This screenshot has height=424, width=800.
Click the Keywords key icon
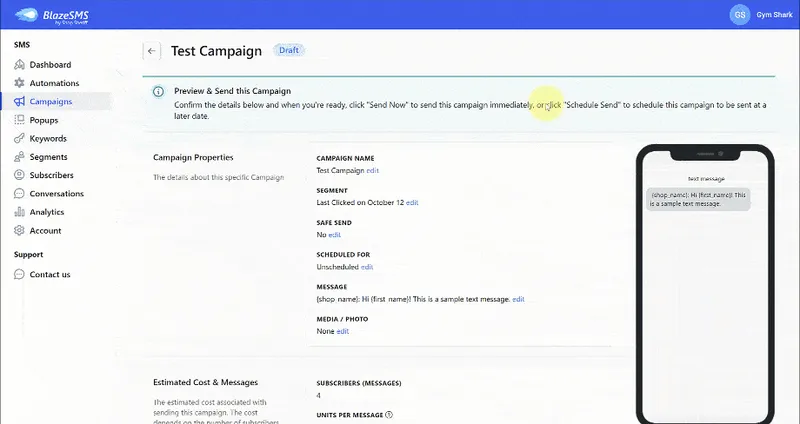click(19, 138)
